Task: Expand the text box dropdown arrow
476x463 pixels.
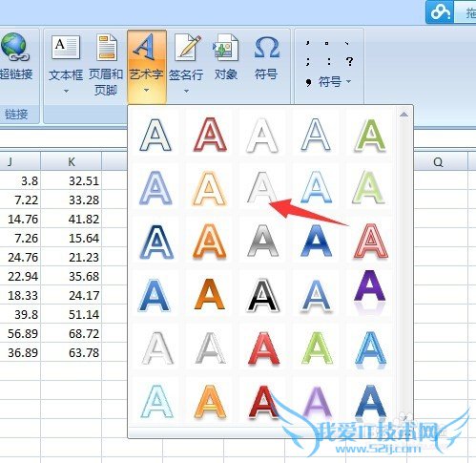Action: click(x=66, y=91)
